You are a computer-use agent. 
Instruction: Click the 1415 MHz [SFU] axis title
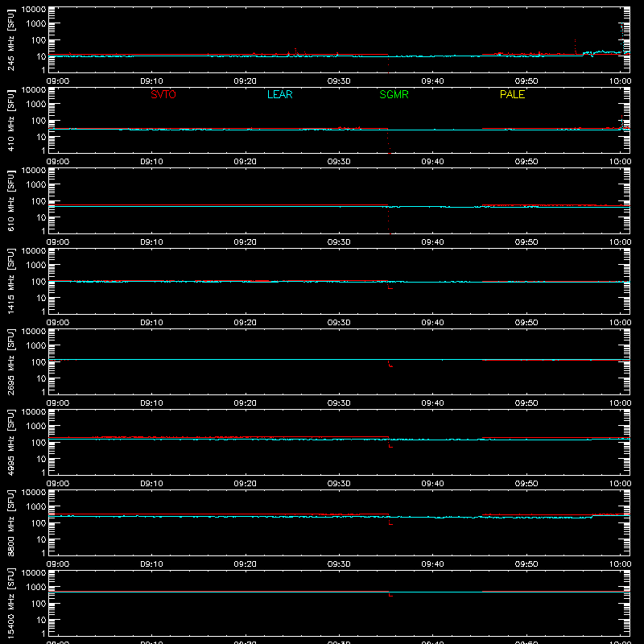(x=10, y=281)
